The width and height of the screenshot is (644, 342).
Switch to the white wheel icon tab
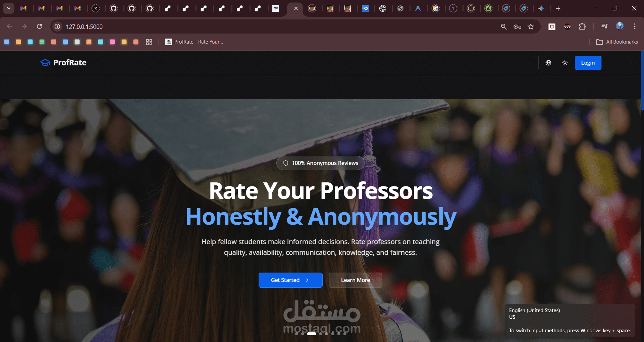click(x=383, y=8)
